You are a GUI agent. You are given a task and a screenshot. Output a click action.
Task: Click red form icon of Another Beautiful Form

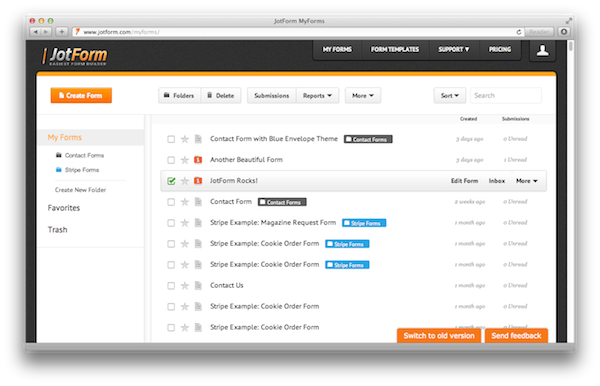pyautogui.click(x=198, y=160)
